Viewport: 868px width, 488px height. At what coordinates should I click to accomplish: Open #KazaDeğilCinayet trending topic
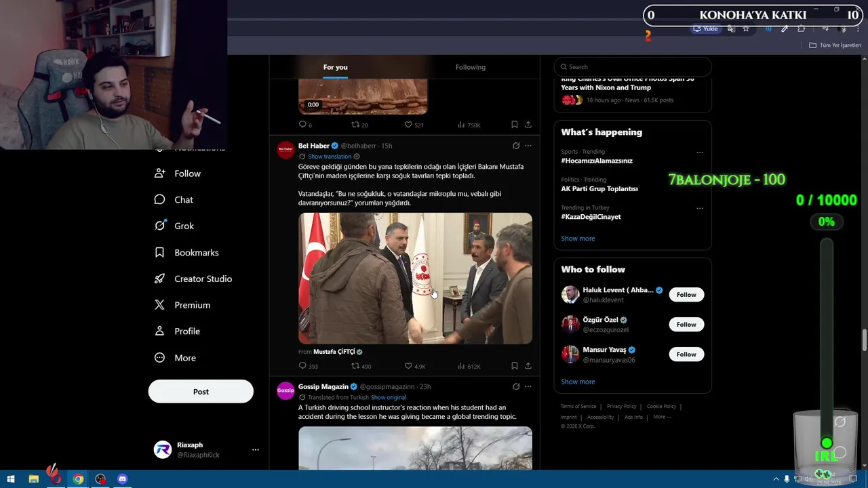(591, 217)
